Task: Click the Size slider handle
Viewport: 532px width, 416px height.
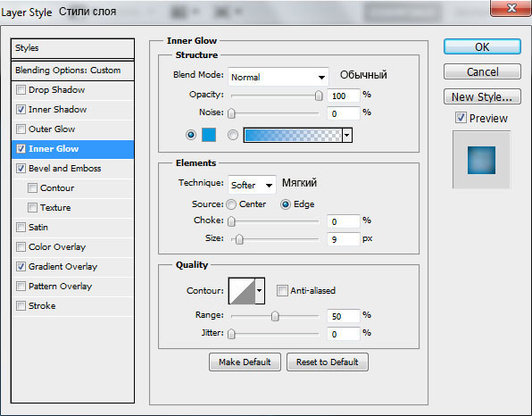Action: coord(239,239)
